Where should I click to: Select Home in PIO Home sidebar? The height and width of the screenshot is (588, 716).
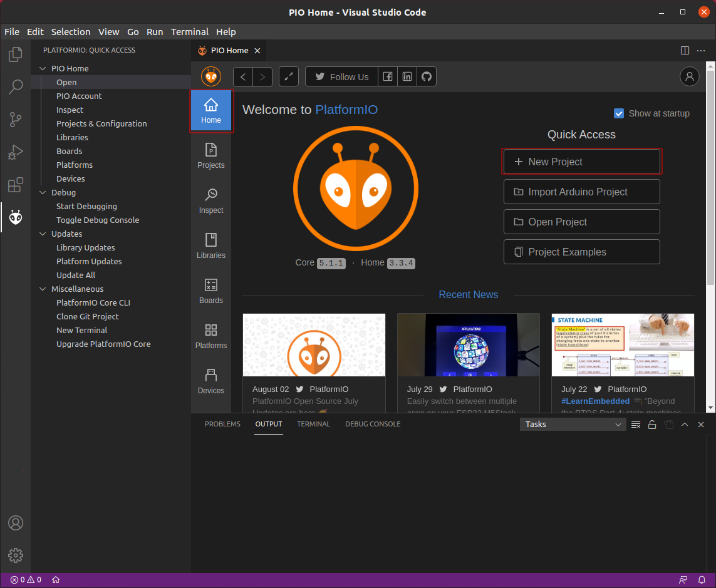click(x=211, y=111)
